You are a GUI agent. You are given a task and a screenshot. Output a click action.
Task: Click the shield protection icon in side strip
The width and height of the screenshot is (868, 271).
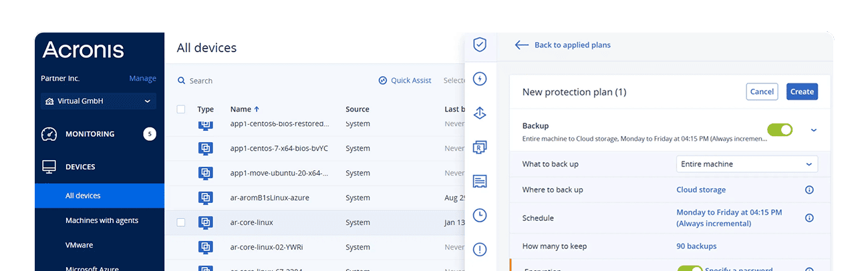pyautogui.click(x=479, y=45)
